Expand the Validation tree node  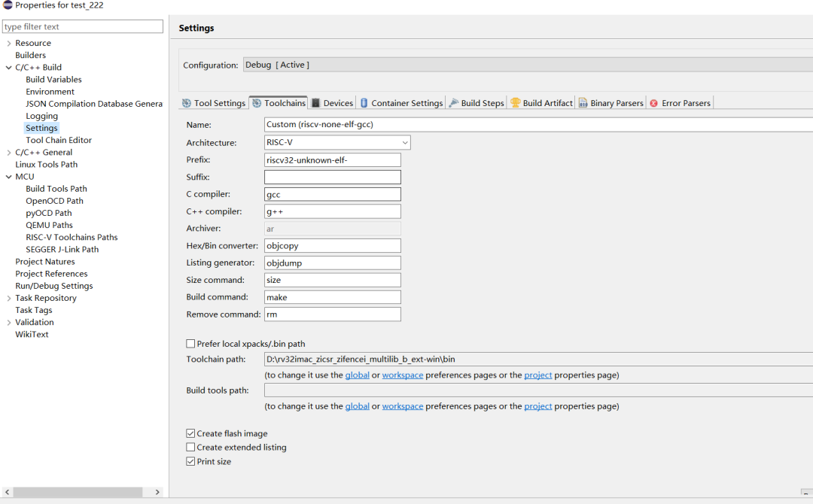tap(9, 322)
